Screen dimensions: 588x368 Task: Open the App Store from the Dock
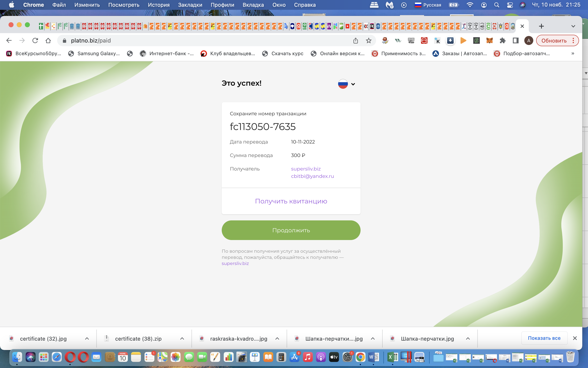click(x=294, y=357)
